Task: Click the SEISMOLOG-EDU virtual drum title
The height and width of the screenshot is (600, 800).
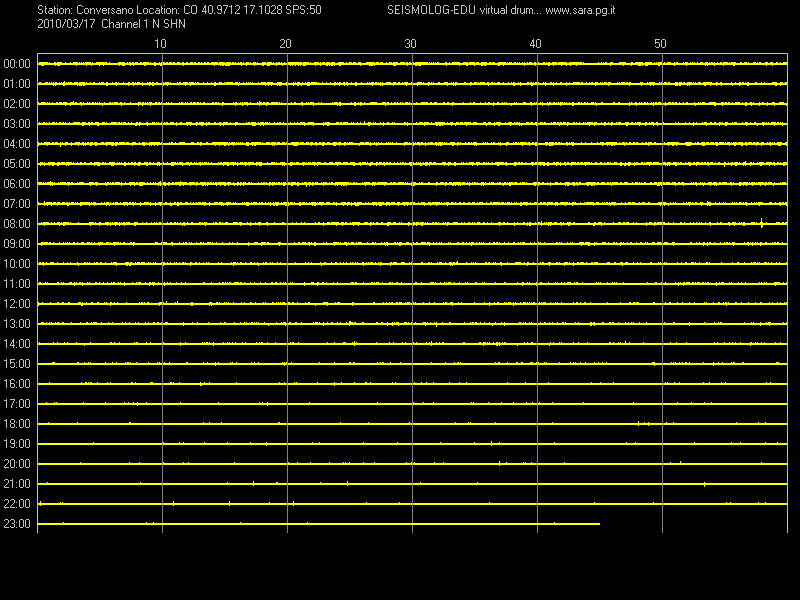Action: point(464,10)
